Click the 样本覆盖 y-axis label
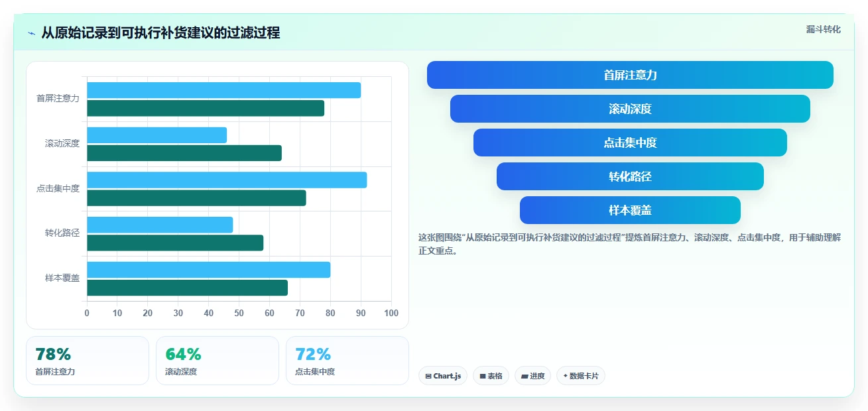 (62, 278)
